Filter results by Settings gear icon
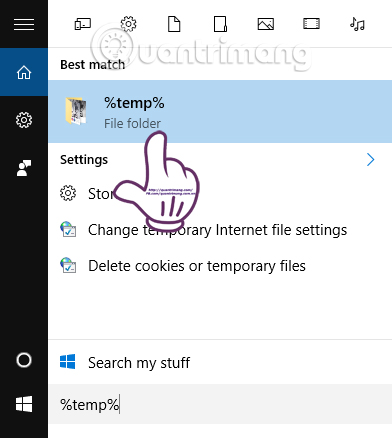The width and height of the screenshot is (392, 438). [x=128, y=24]
